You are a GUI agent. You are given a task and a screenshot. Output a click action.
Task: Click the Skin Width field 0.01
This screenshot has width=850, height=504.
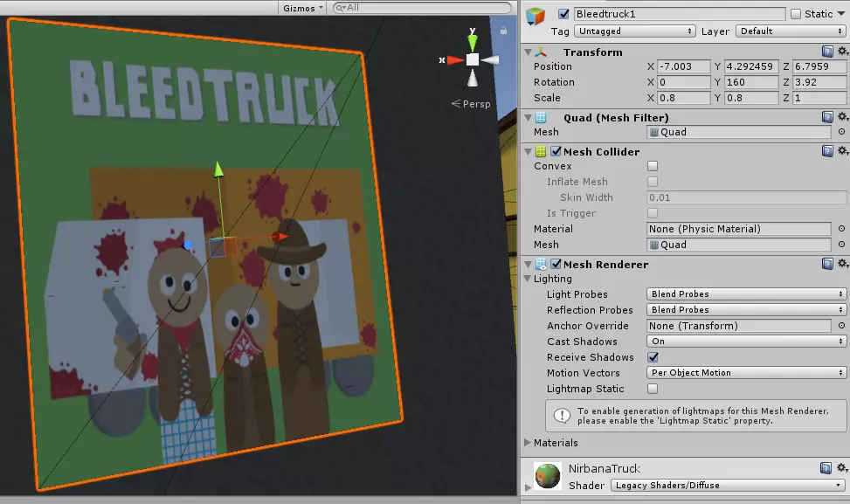pyautogui.click(x=746, y=197)
